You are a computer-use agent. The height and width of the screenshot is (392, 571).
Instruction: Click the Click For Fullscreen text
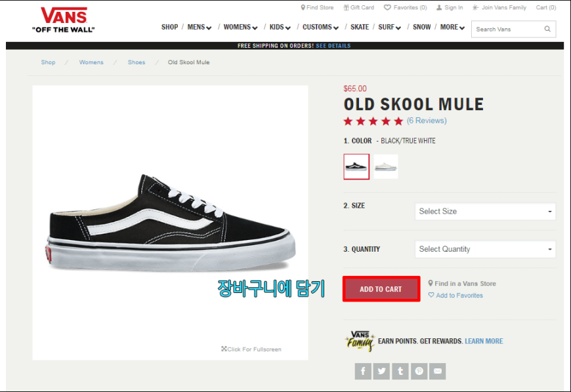255,349
